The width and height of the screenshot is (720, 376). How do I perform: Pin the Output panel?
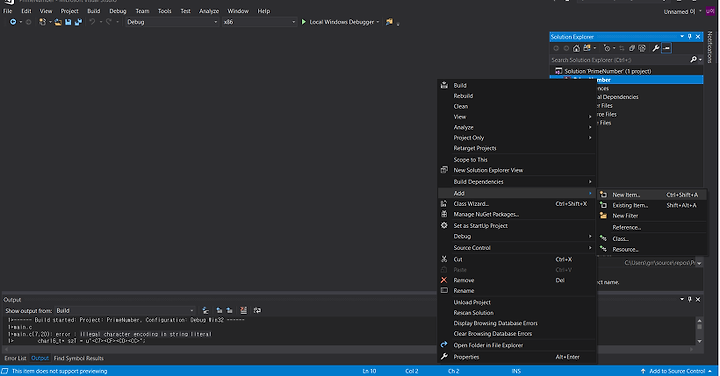tap(690, 299)
